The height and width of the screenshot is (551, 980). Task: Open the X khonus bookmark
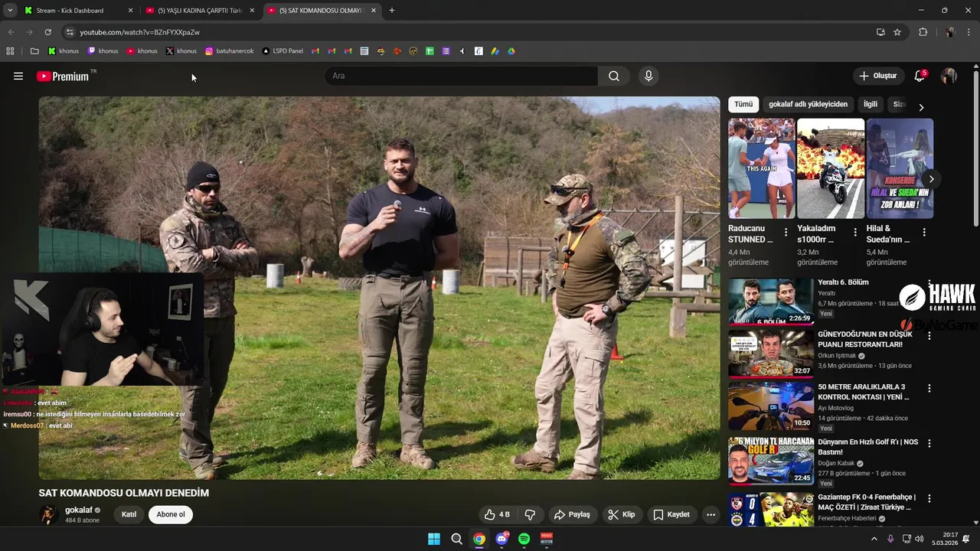(x=181, y=51)
